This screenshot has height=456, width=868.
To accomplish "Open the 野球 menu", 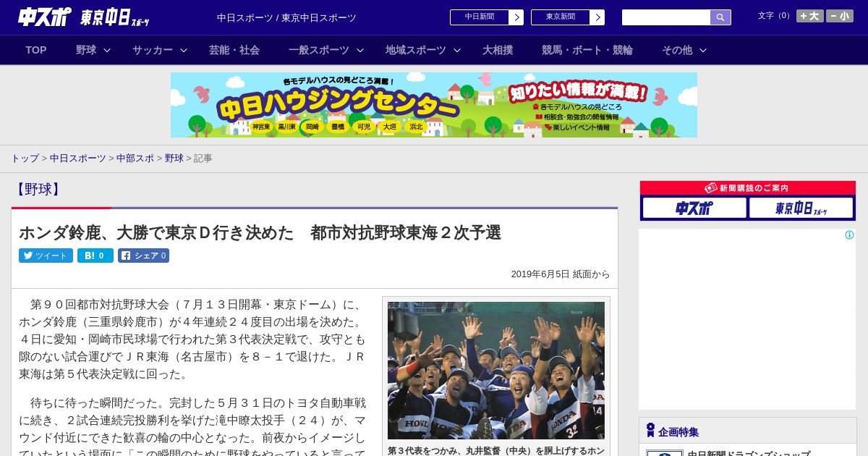I will (x=86, y=50).
